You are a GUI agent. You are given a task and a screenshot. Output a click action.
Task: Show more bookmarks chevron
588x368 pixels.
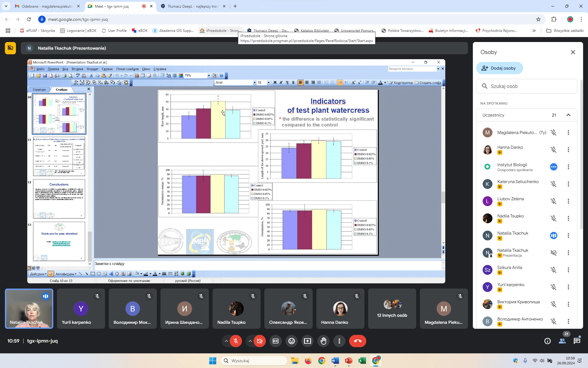click(x=534, y=31)
